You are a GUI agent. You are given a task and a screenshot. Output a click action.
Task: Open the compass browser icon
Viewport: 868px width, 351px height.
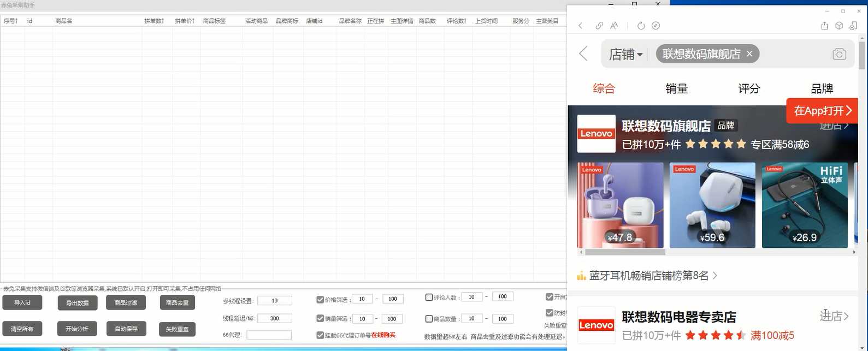tap(656, 26)
